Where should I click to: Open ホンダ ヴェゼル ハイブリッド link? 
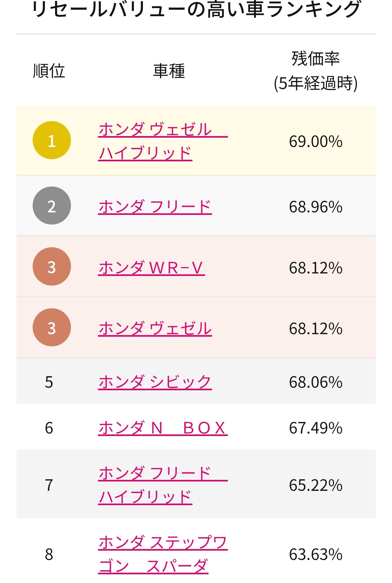click(x=163, y=141)
